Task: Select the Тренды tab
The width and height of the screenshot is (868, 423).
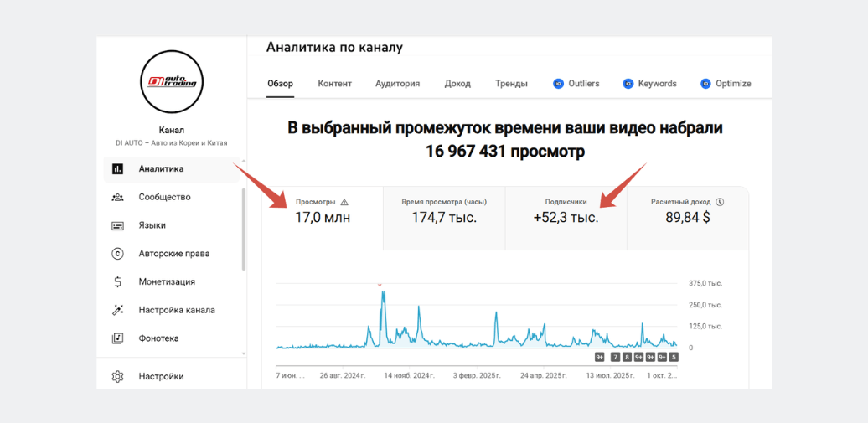Action: pyautogui.click(x=511, y=84)
